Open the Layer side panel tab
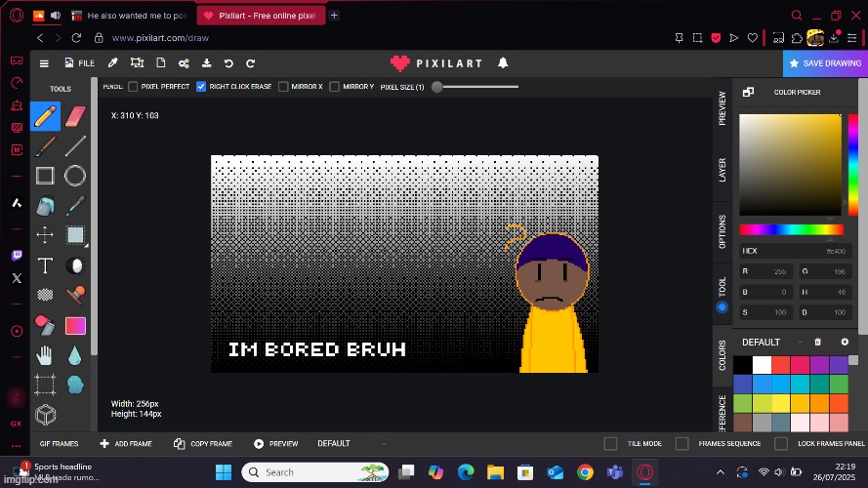 click(x=723, y=170)
